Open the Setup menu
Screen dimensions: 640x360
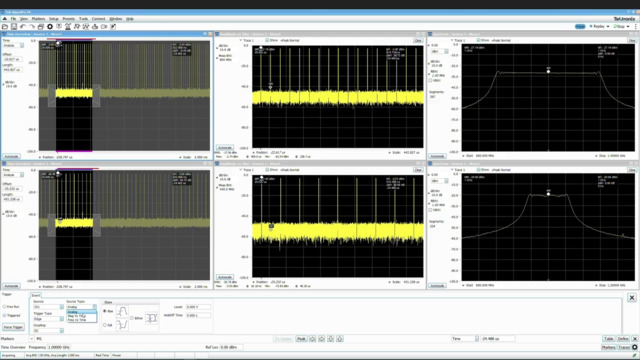[54, 19]
